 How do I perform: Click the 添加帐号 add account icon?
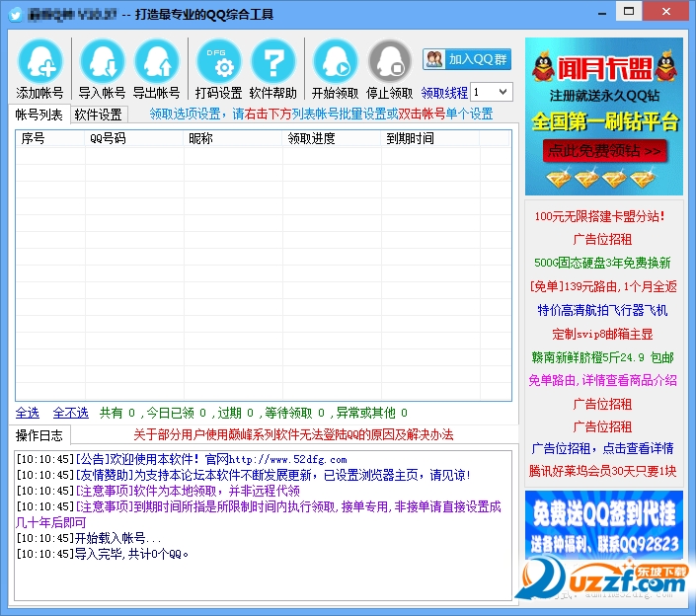click(39, 62)
